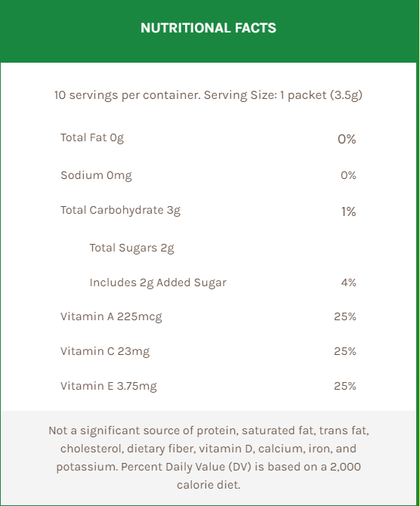Select the 4% added sugar value

click(349, 282)
